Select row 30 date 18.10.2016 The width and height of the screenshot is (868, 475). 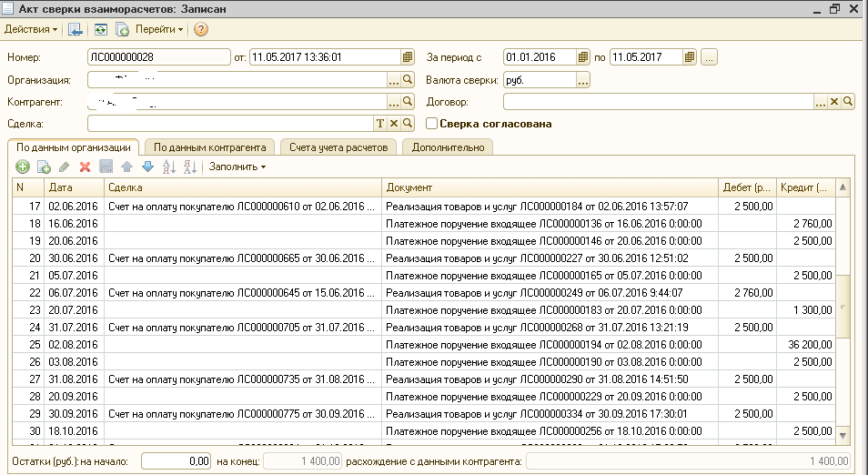click(74, 430)
